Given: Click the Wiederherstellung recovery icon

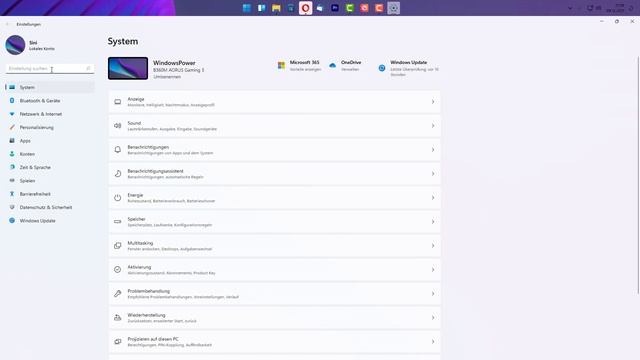Looking at the screenshot, I should point(118,318).
